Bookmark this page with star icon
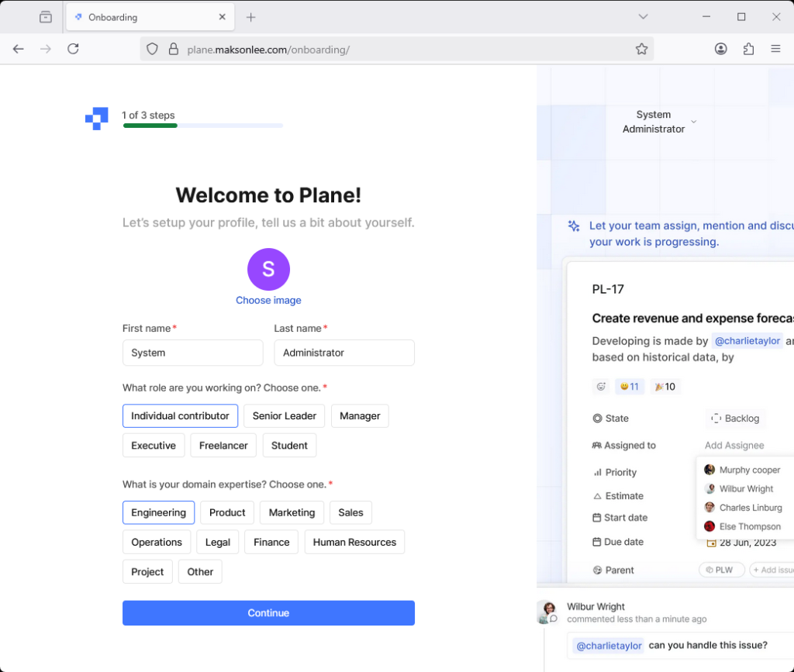This screenshot has width=794, height=672. tap(641, 49)
